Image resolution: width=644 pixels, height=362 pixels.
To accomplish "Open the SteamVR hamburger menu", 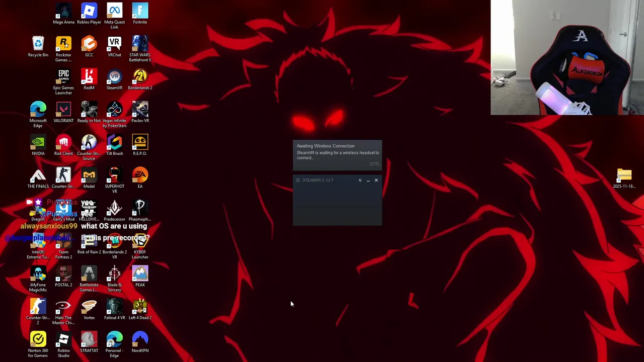I will [297, 180].
